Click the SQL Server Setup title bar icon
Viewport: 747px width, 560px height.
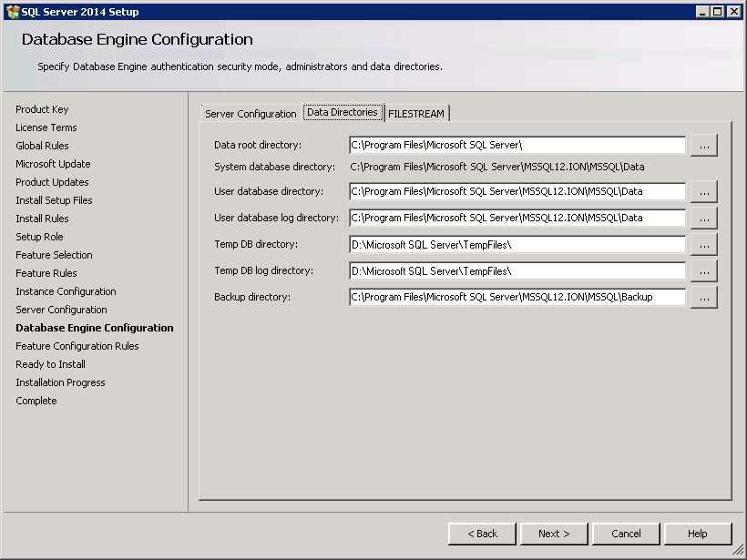(13, 12)
